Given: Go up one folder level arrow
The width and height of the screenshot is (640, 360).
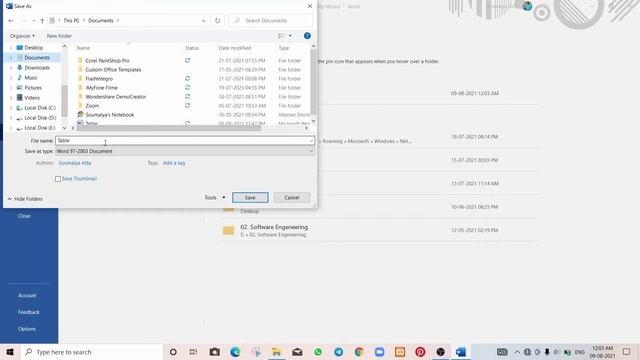Looking at the screenshot, I should [x=42, y=20].
